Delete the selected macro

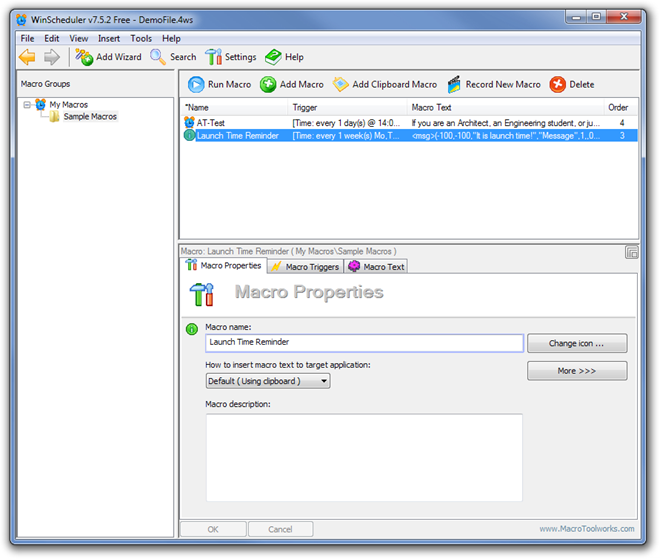point(572,85)
